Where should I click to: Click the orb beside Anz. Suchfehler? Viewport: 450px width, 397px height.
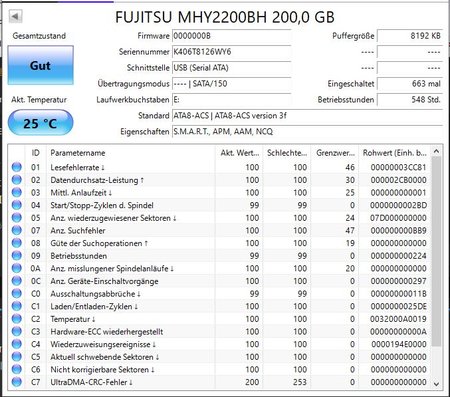(17, 230)
